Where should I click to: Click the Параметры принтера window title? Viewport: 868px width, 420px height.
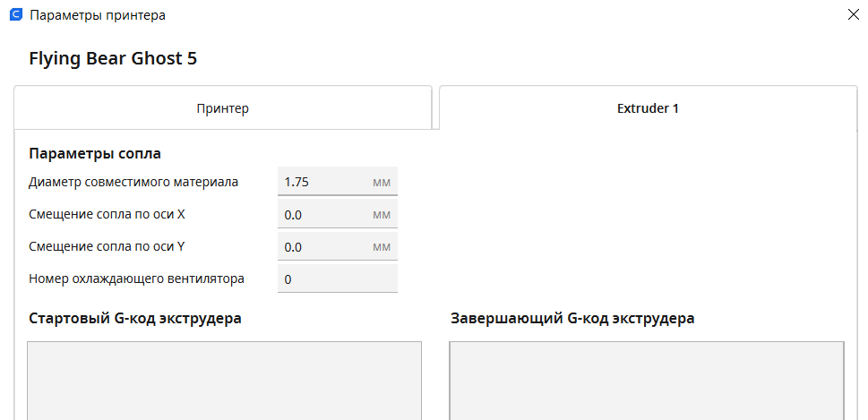coord(98,15)
